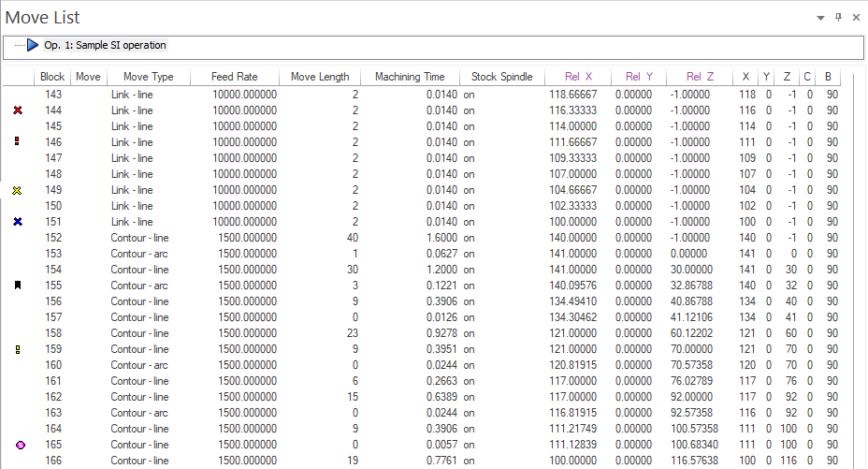Close the Move List panel
This screenshot has width=868, height=469.
pos(856,17)
